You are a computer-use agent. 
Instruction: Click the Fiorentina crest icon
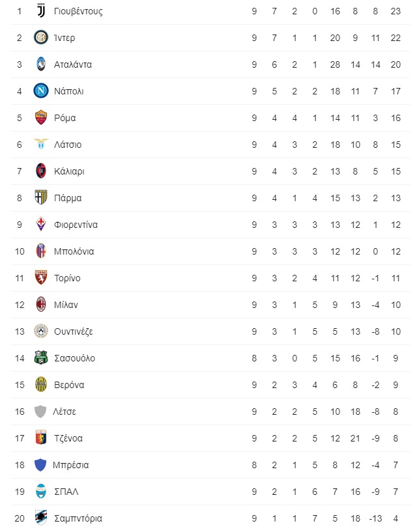pos(41,225)
